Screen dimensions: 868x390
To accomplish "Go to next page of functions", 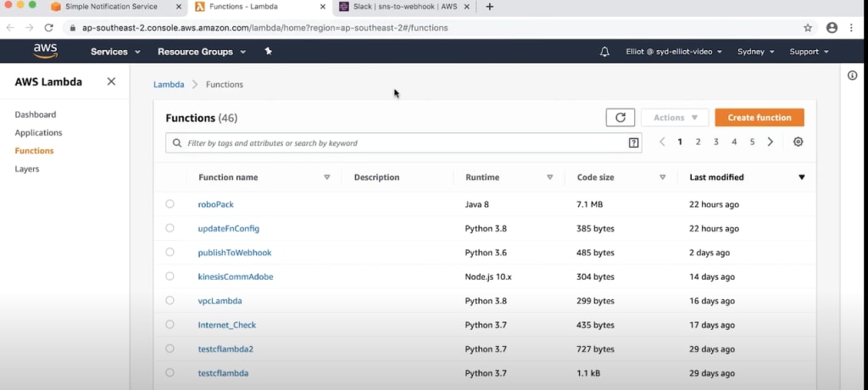I will coord(770,142).
